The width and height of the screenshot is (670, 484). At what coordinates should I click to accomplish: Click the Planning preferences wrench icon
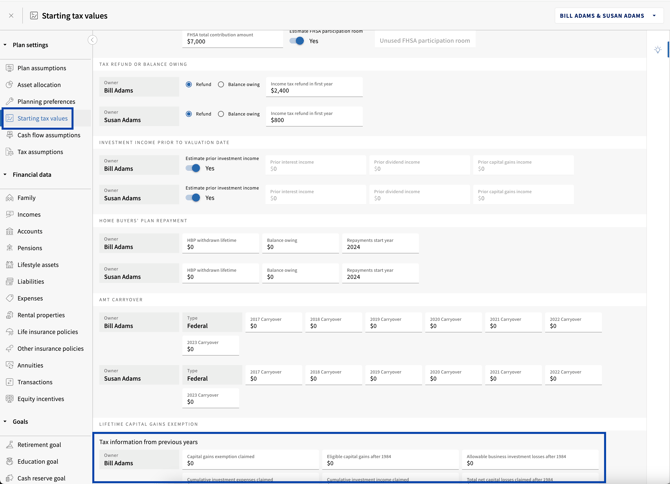click(x=9, y=101)
